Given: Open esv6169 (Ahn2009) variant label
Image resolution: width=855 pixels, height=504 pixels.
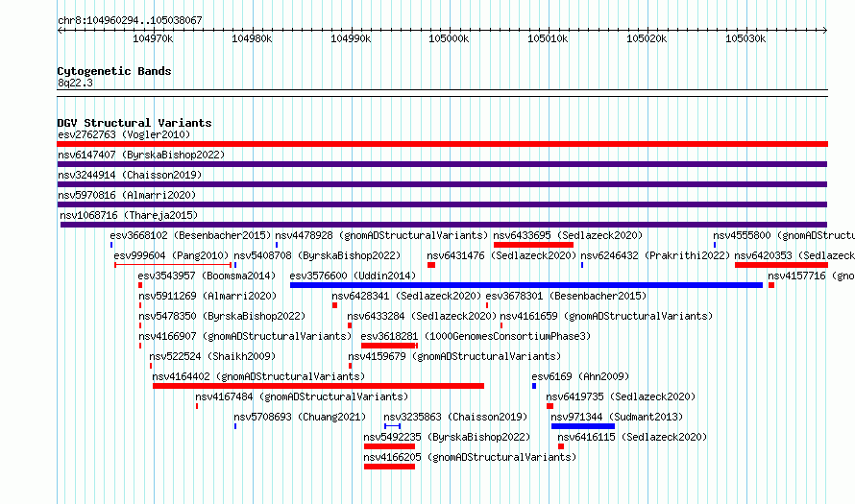Looking at the screenshot, I should (580, 376).
